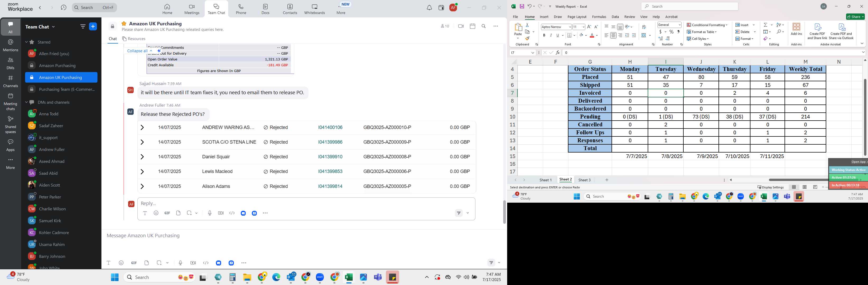Toggle Bold in Excel Font group
The image size is (868, 285).
pos(544,35)
